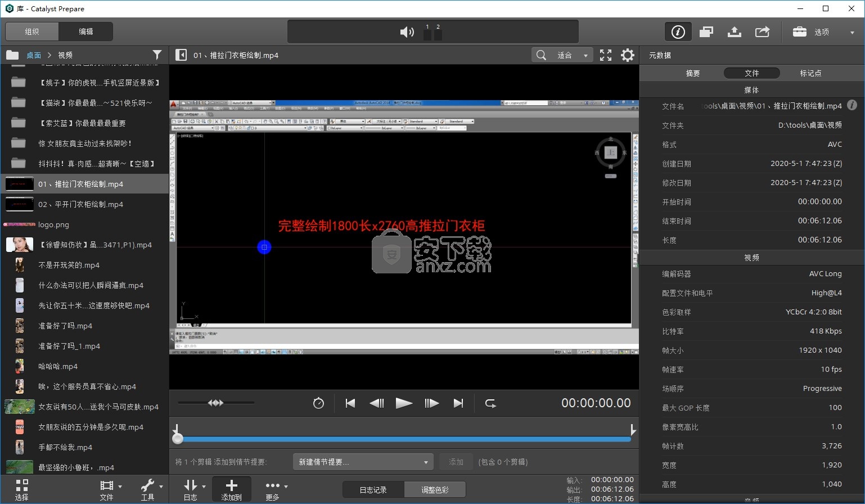
Task: Step forward one frame
Action: pos(431,403)
